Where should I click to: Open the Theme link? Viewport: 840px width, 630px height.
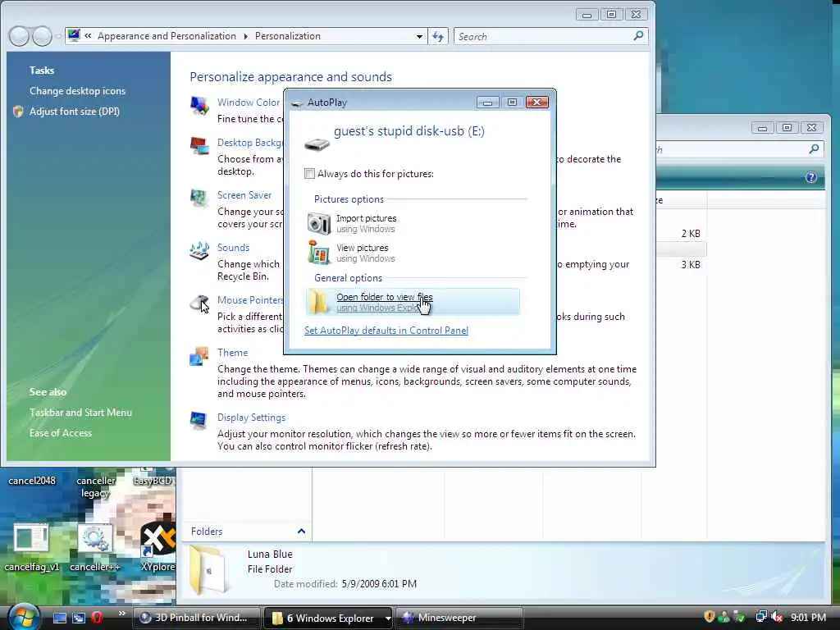click(x=232, y=353)
